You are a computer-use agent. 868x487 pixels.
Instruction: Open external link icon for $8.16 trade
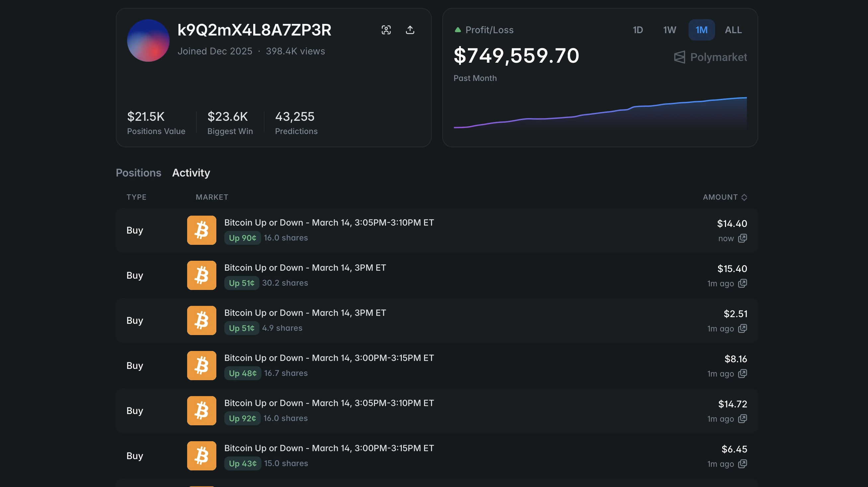(x=742, y=374)
